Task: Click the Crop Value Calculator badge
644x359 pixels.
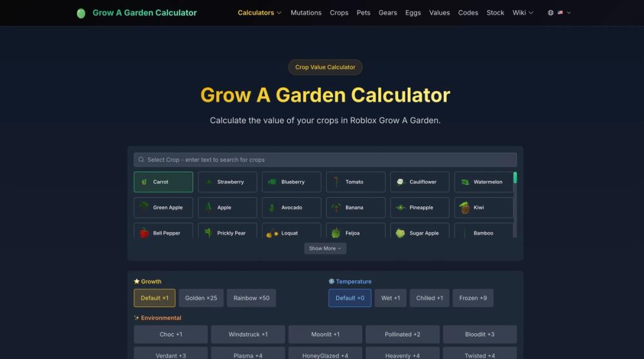Action: 325,67
